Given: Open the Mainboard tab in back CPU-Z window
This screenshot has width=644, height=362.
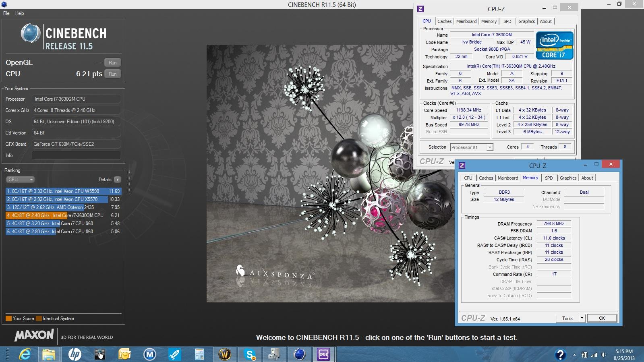Looking at the screenshot, I should 466,21.
